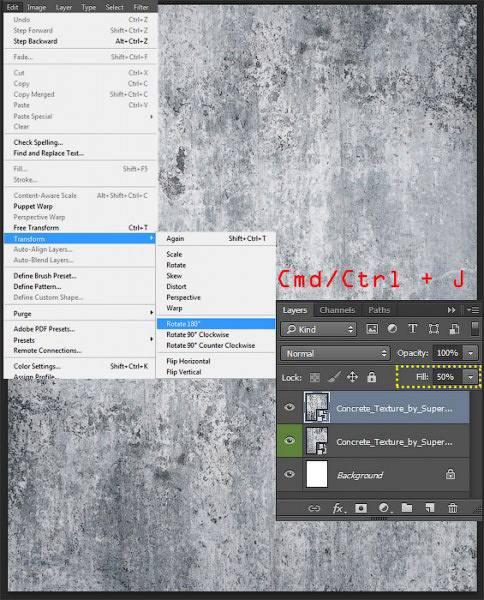The height and width of the screenshot is (600, 484).
Task: Click the Background layer lock icon
Action: coord(450,474)
